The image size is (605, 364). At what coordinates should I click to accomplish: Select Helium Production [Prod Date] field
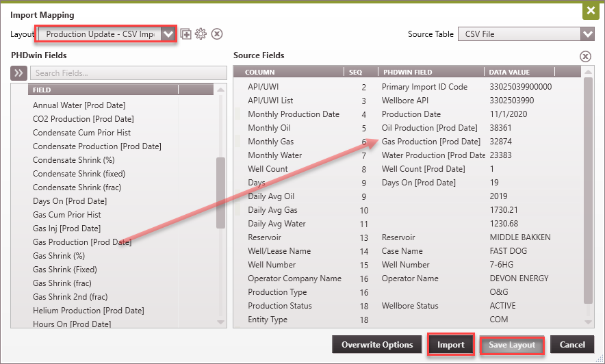[88, 311]
